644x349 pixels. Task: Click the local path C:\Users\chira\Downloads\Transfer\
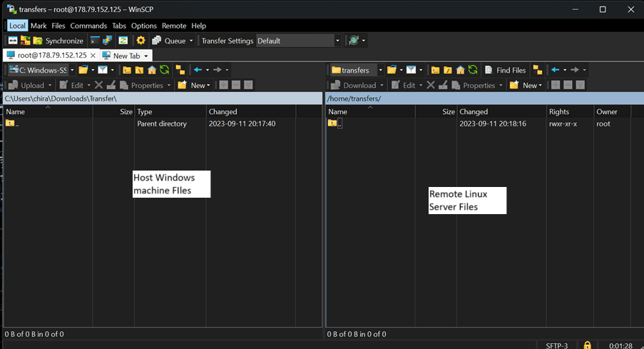61,98
